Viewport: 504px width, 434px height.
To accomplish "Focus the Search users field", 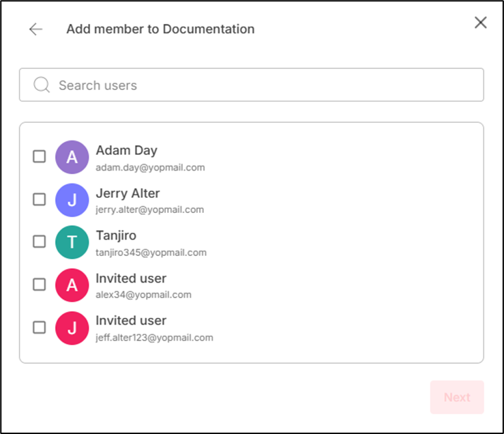I will point(252,85).
